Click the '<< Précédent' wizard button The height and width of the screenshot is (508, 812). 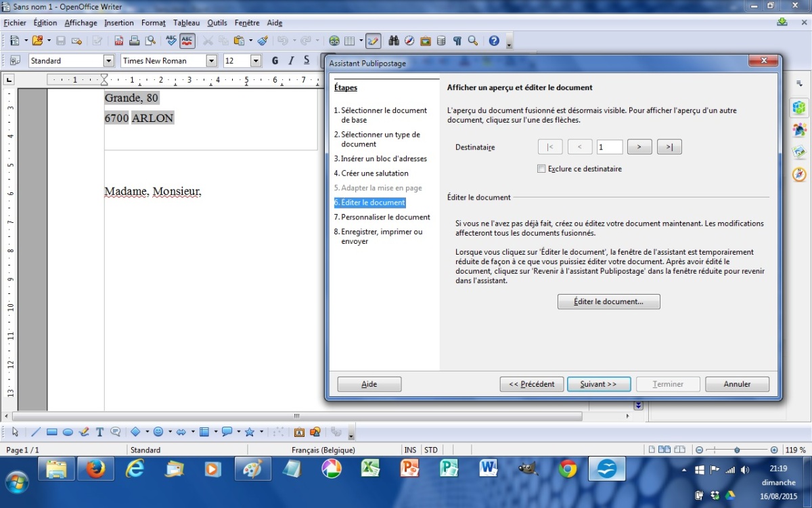point(532,384)
